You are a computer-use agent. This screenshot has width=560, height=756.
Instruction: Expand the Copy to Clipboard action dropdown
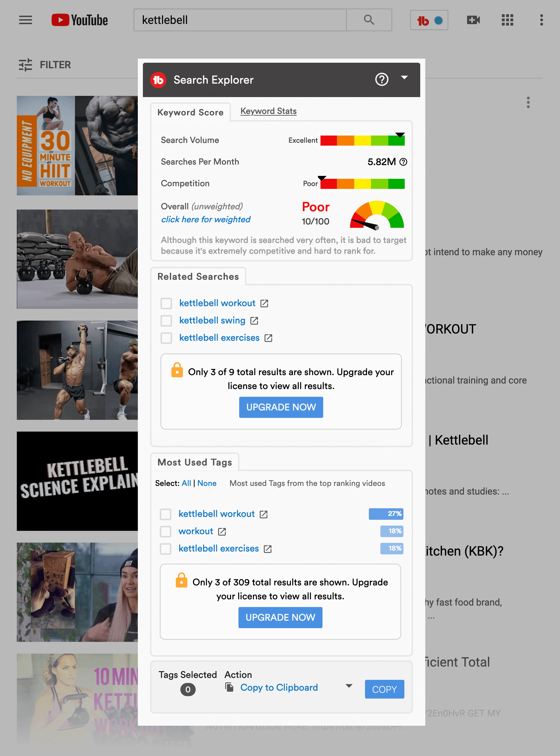point(348,688)
